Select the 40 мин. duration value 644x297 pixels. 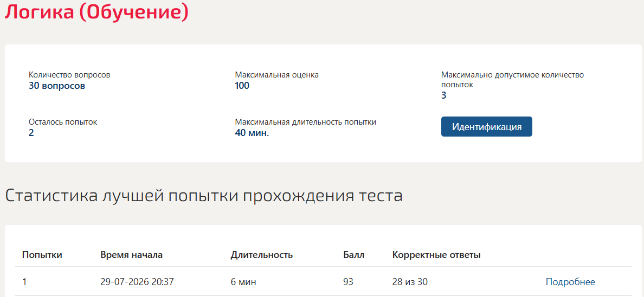tap(252, 133)
